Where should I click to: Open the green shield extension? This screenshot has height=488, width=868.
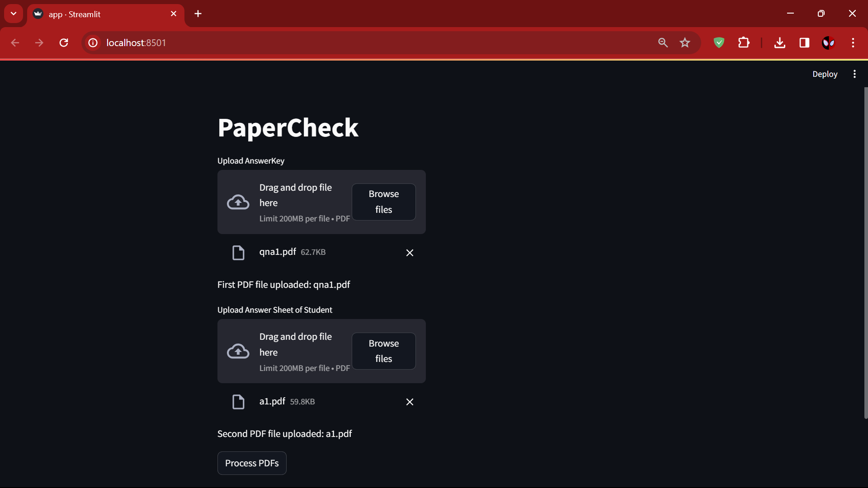point(719,43)
